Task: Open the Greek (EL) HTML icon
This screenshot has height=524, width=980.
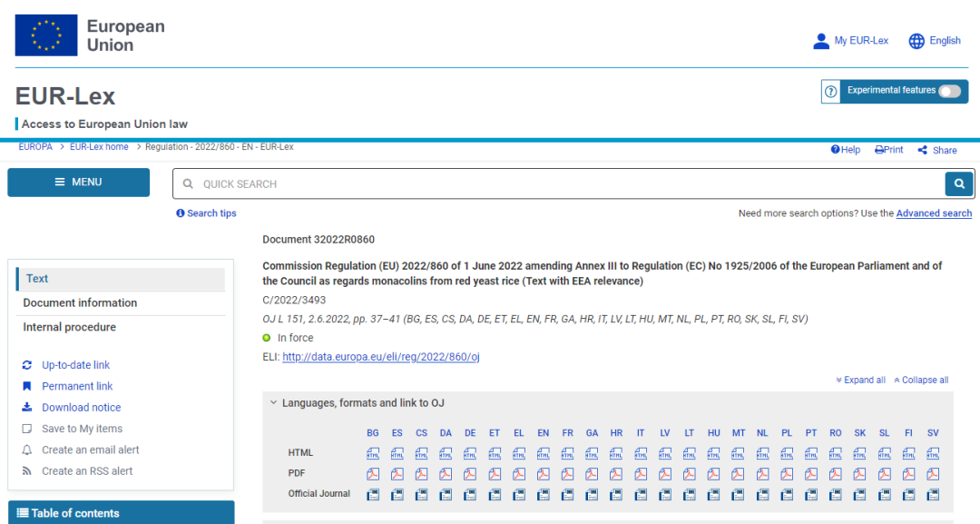Action: (519, 453)
